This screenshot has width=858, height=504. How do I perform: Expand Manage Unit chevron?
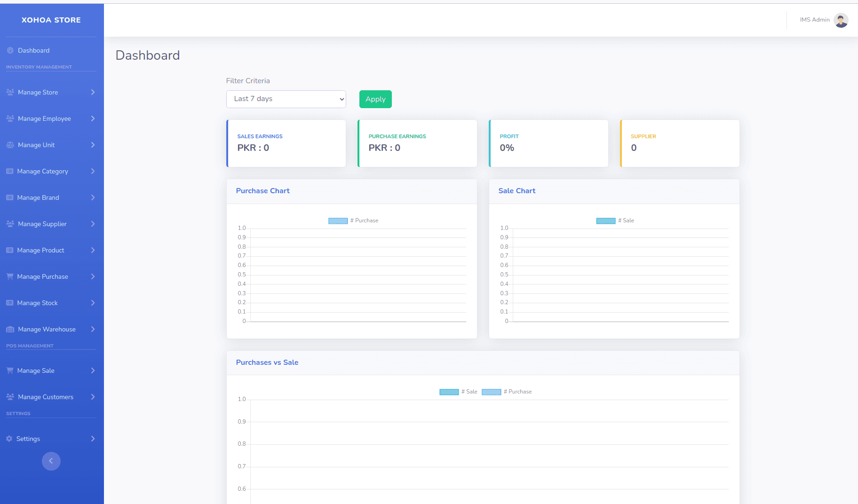[x=93, y=145]
